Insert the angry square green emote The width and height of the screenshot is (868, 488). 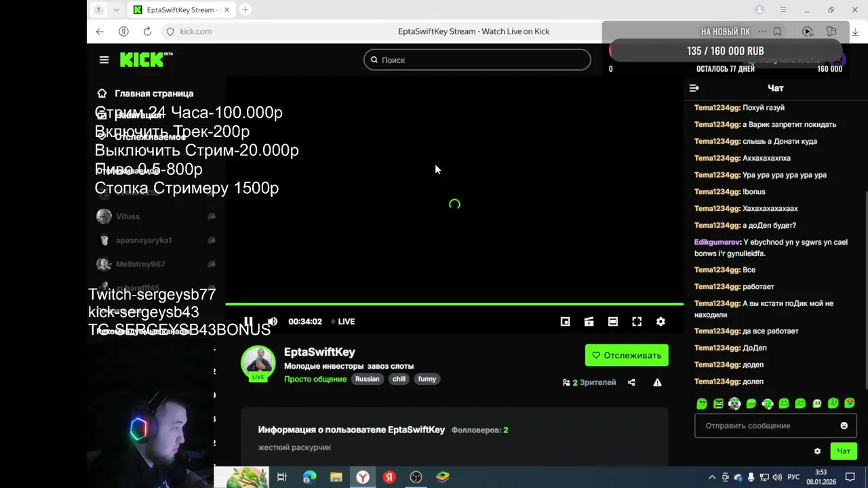tap(718, 403)
